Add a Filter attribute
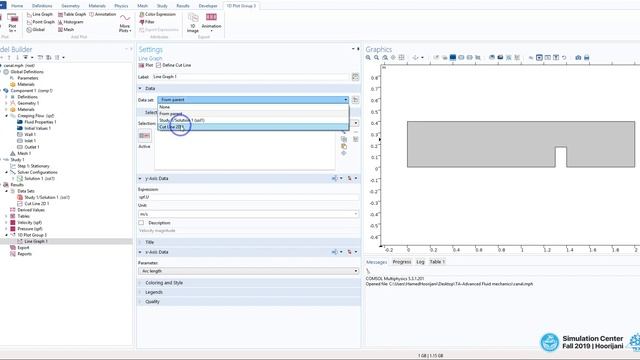640x360 pixels. [147, 22]
